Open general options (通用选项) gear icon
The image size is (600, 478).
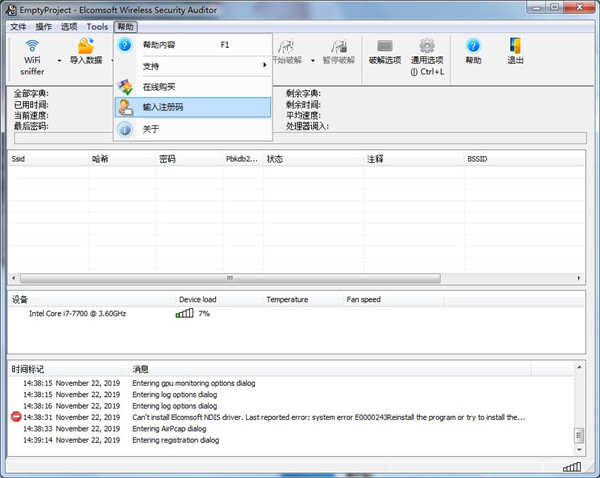[x=427, y=46]
